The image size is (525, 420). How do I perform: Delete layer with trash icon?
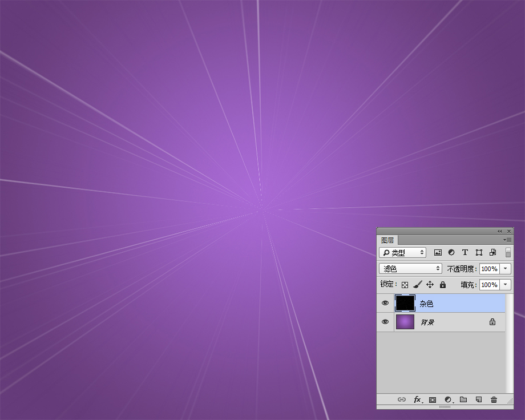[x=494, y=399]
